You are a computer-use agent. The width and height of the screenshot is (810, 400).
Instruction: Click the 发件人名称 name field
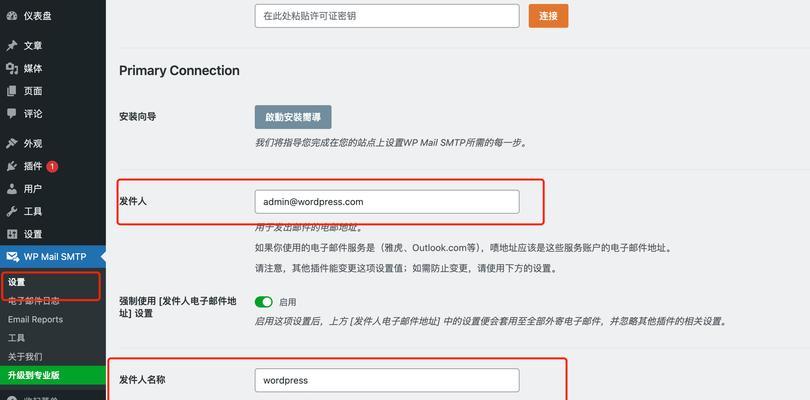coord(387,380)
